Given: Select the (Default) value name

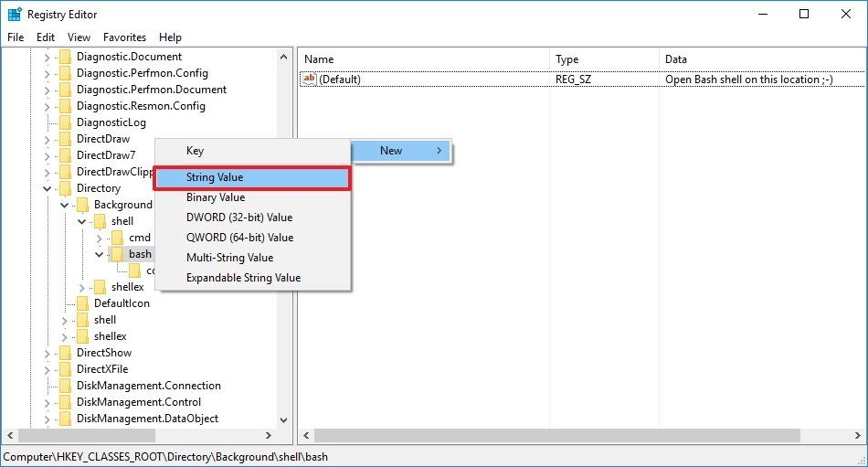Looking at the screenshot, I should (339, 80).
